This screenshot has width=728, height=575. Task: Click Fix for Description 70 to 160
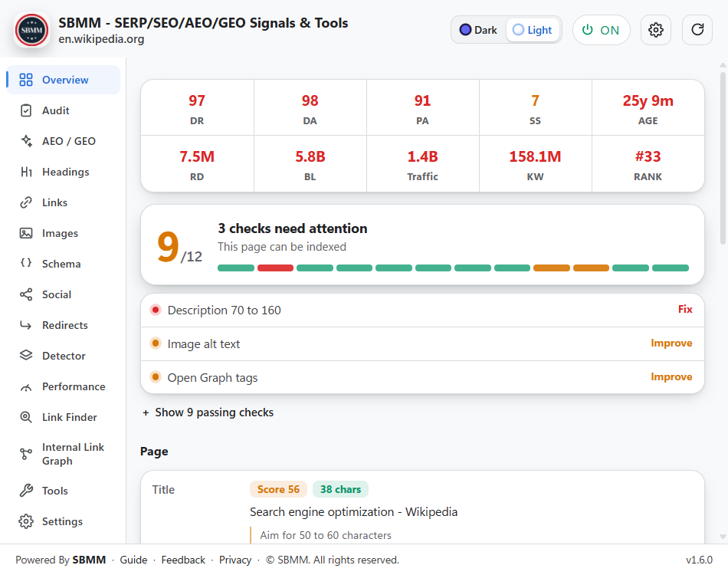(685, 309)
